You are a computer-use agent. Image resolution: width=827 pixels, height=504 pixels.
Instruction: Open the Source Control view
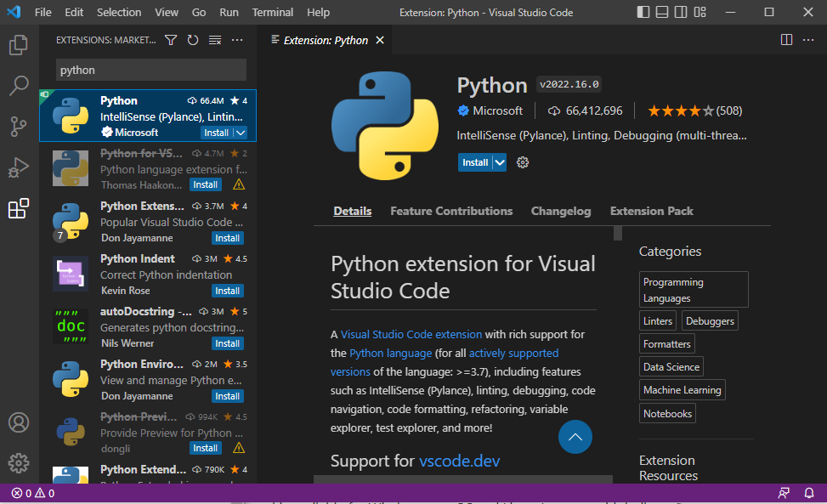19,127
